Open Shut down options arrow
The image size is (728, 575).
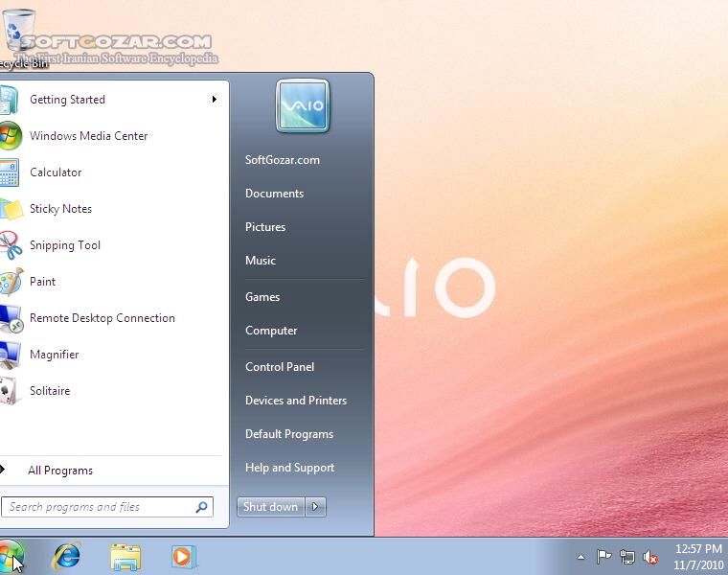tap(316, 507)
